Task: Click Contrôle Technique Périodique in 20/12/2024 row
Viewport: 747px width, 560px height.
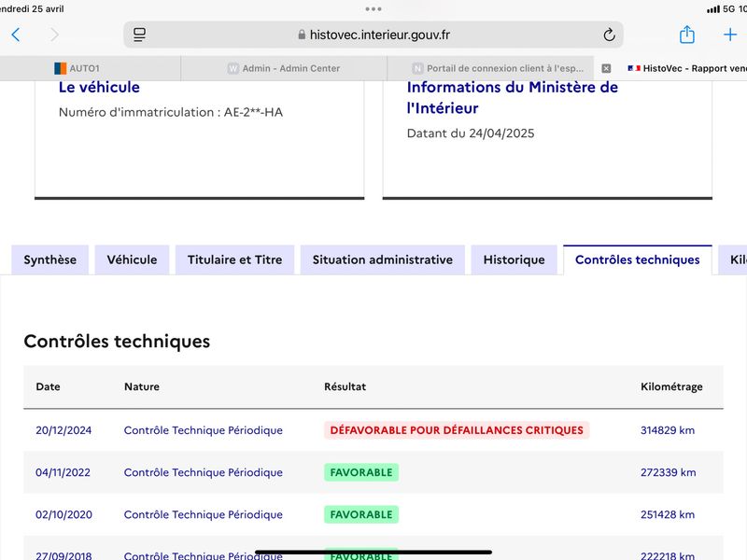Action: [204, 430]
